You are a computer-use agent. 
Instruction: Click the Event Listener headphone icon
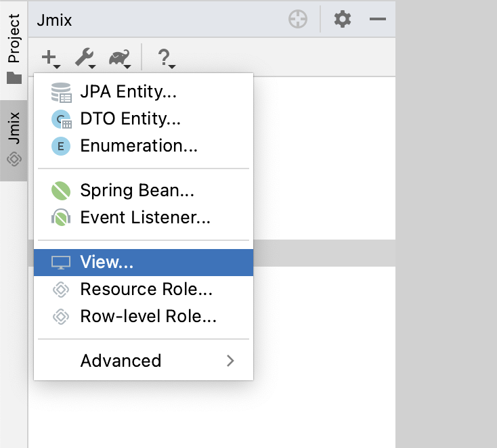(61, 218)
